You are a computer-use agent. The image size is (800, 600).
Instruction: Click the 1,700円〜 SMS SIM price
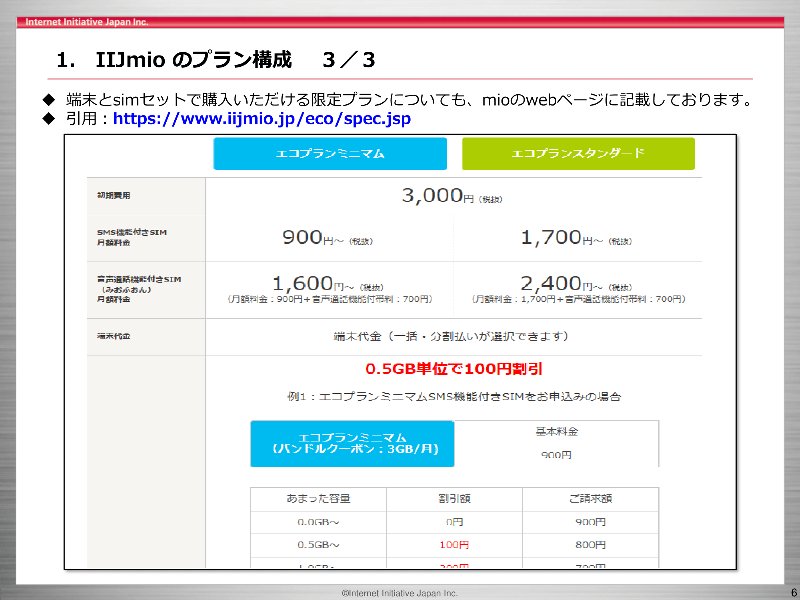tap(576, 238)
